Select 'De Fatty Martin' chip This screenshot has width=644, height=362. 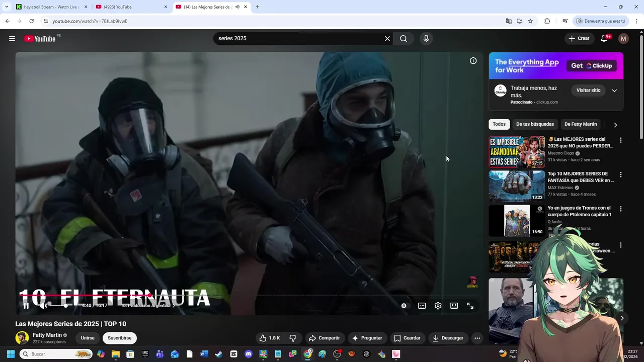coord(581,124)
